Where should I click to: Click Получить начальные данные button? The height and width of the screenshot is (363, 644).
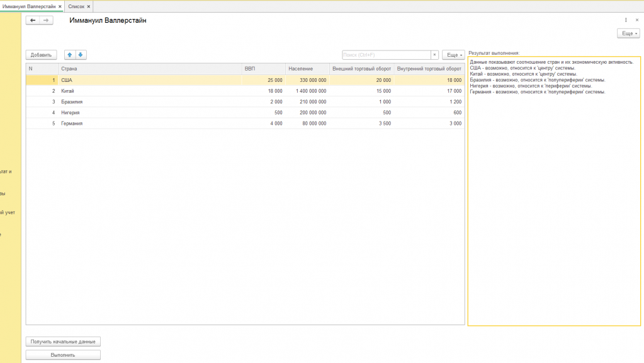click(63, 342)
